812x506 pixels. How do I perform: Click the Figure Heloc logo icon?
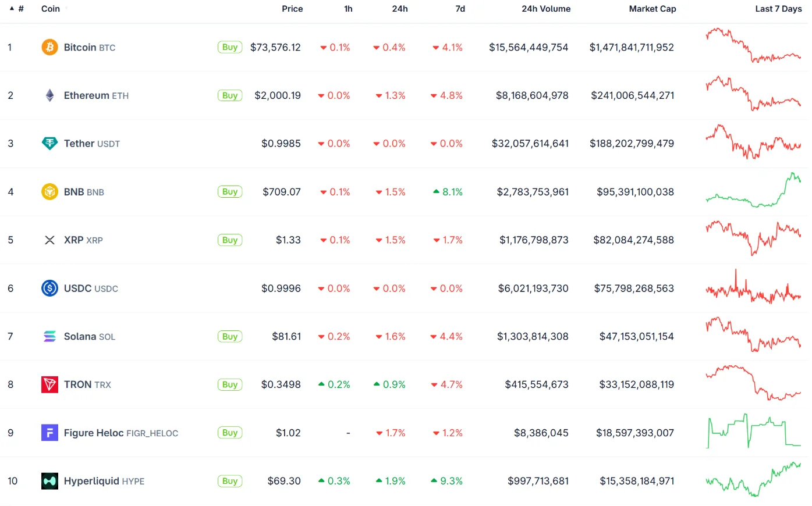tap(49, 433)
